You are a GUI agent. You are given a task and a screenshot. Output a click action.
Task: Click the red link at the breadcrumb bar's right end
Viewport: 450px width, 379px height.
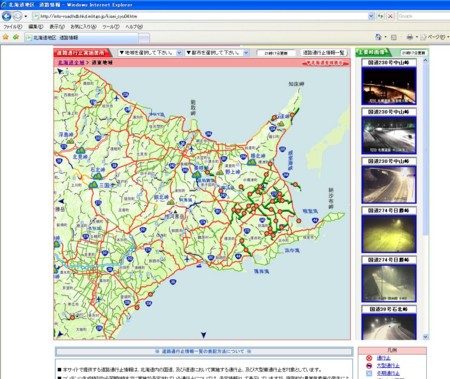[325, 63]
